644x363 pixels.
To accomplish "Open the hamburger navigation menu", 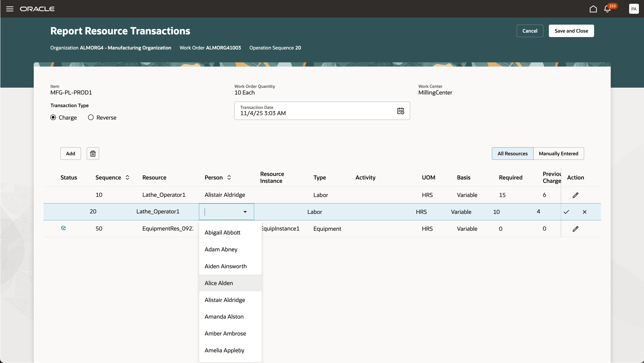I will (x=10, y=8).
